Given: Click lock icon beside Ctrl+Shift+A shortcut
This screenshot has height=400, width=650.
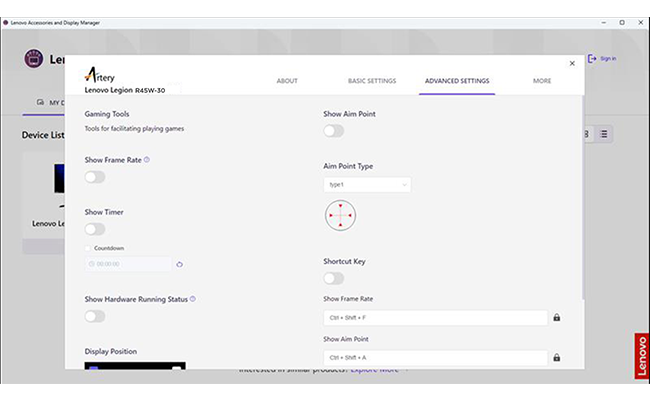Looking at the screenshot, I should 557,357.
